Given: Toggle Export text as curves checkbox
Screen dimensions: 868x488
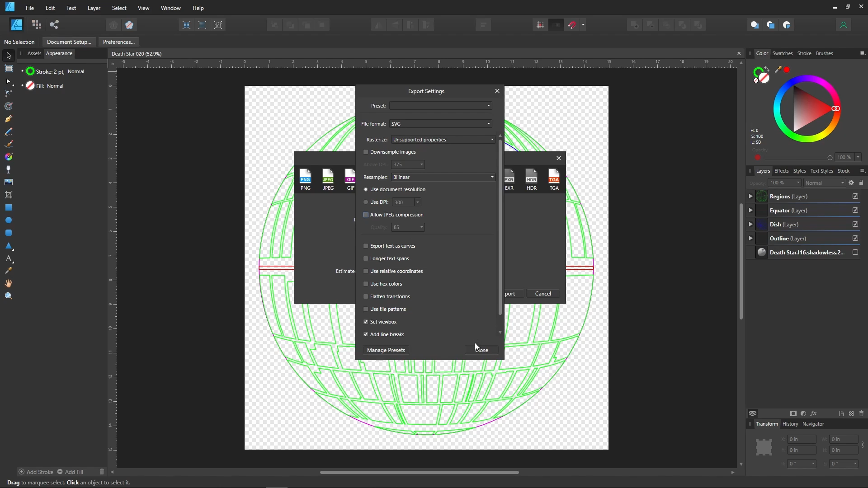Looking at the screenshot, I should point(365,245).
